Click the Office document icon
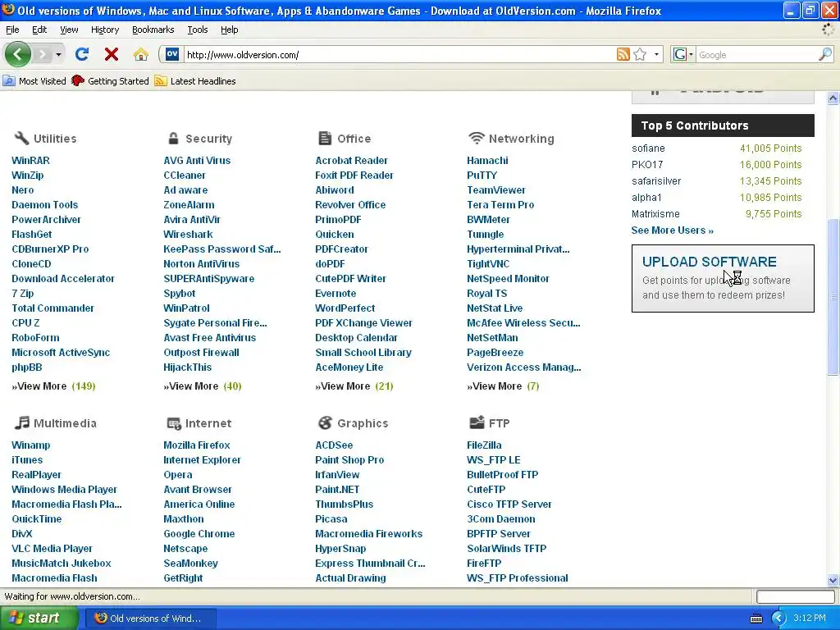Screen dimensions: 840x630 point(325,138)
